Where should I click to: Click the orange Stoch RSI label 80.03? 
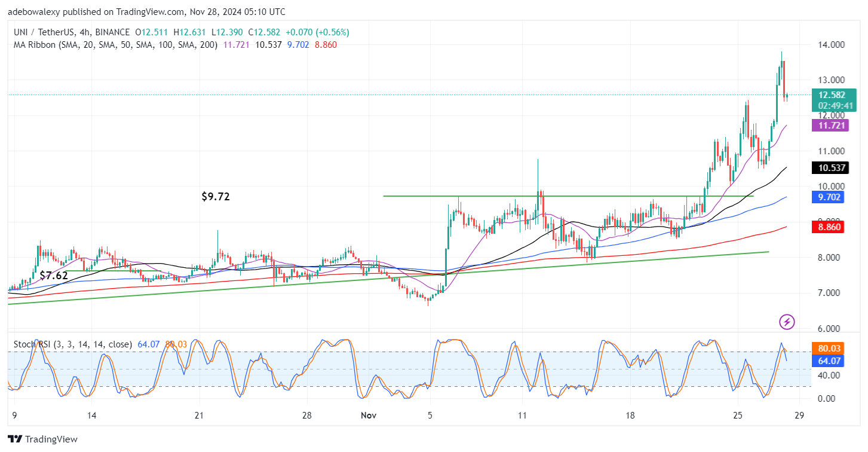point(827,349)
